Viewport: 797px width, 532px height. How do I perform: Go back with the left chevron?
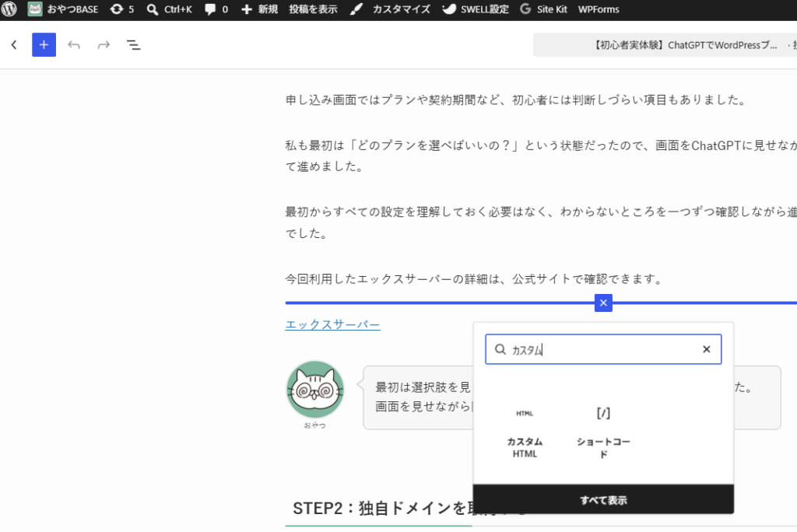14,44
